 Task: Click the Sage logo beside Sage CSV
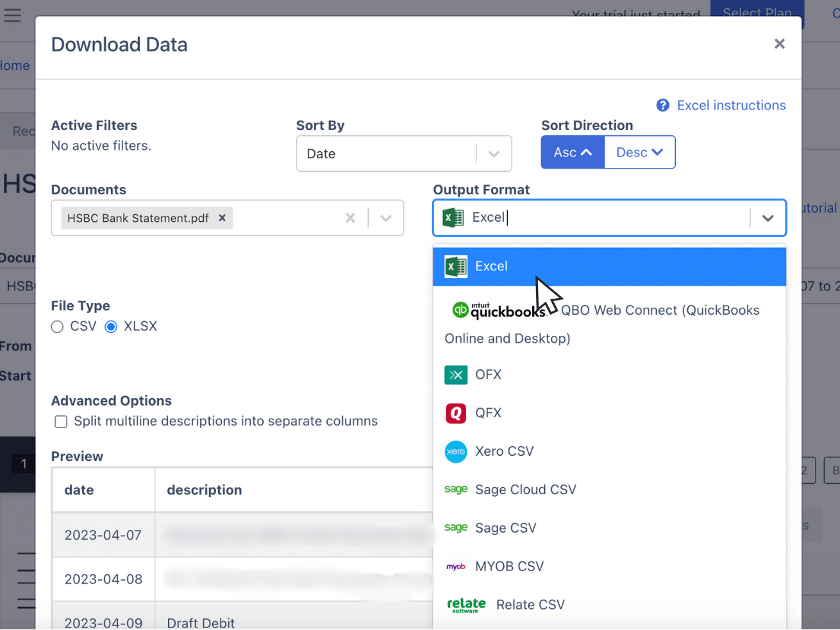(456, 528)
